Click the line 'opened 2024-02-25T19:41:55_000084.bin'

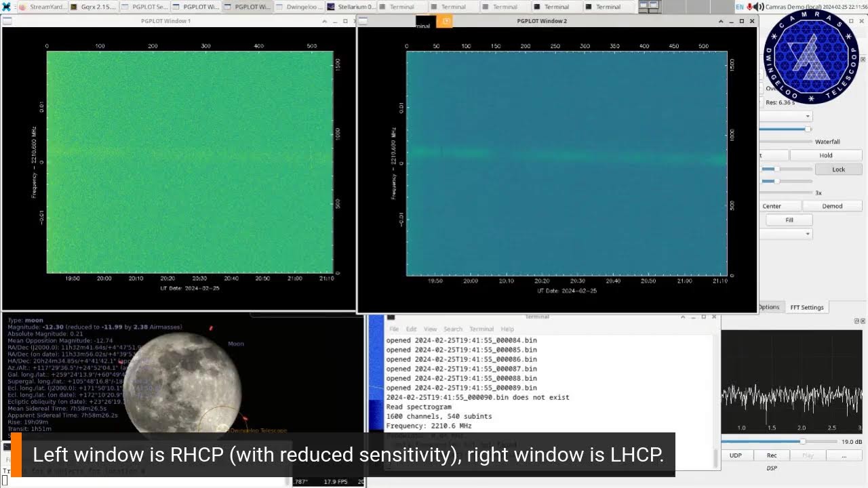pyautogui.click(x=461, y=340)
